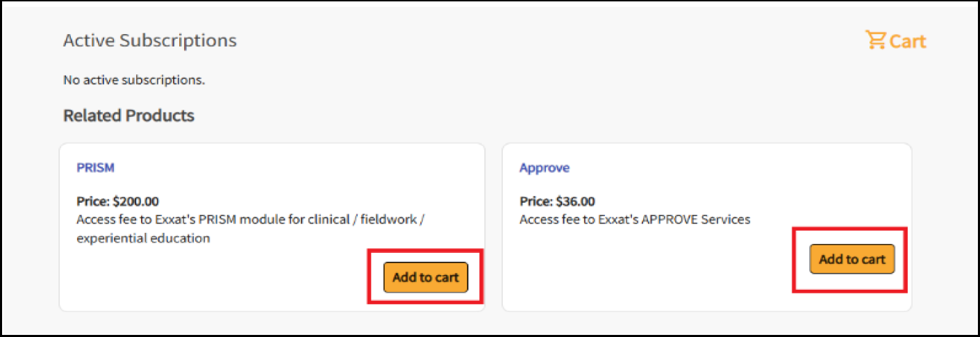Click the orange Cart text label
The image size is (980, 337).
click(907, 42)
